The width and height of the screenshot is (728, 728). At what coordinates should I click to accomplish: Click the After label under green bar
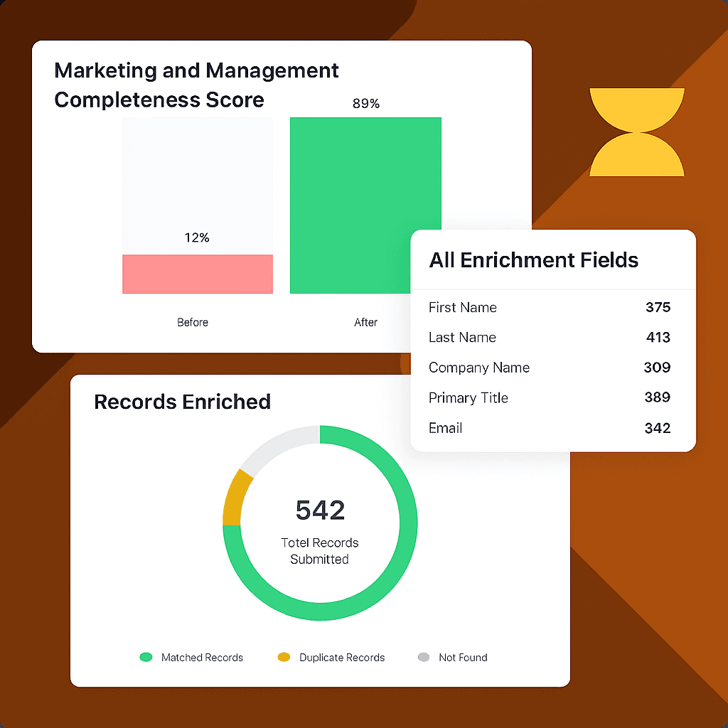365,322
